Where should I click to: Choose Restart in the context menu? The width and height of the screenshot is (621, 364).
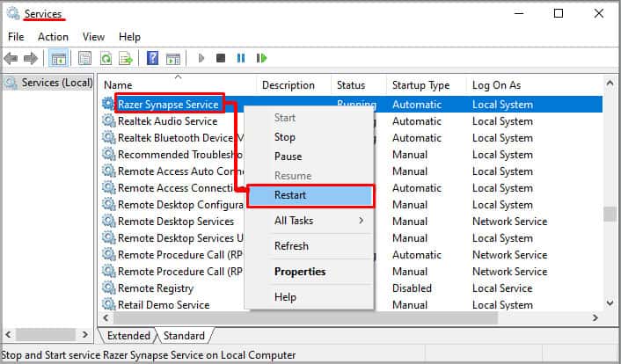point(310,195)
